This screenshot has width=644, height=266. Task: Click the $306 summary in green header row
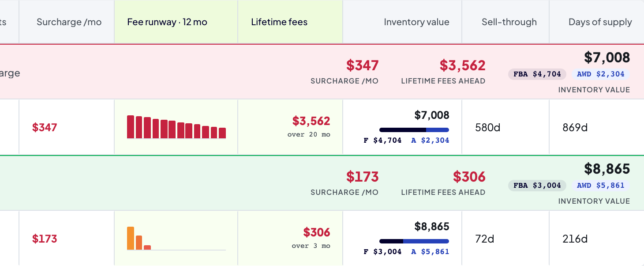[x=469, y=177]
